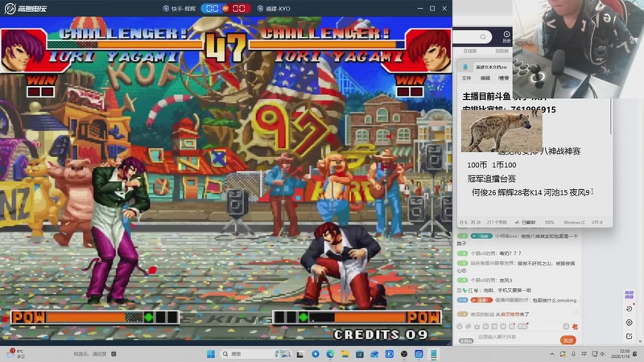Viewport: 644px width, 362px height.
Task: Switch to the 活跃榜 tab
Action: 502,51
